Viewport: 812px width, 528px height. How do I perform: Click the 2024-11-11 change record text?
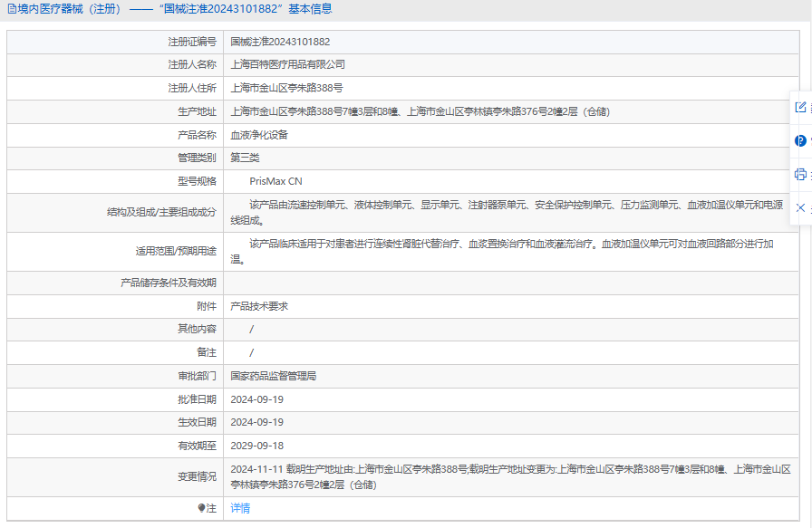click(x=256, y=469)
